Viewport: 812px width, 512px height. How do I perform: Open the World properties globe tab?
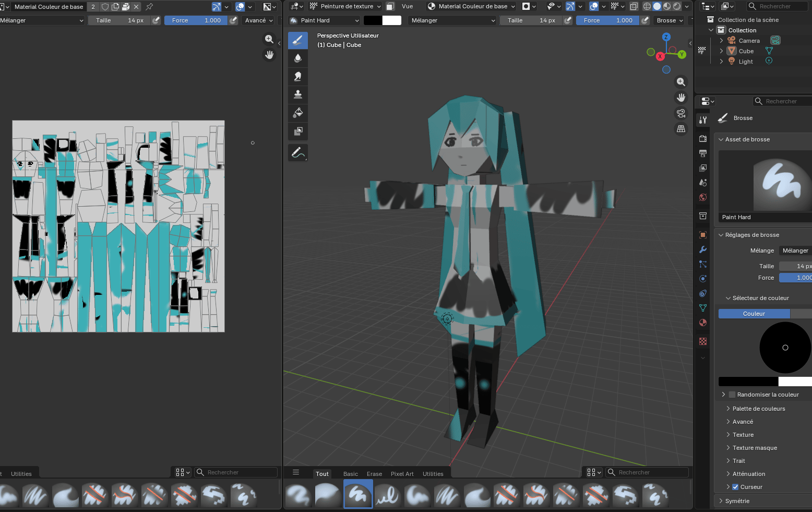click(x=703, y=197)
